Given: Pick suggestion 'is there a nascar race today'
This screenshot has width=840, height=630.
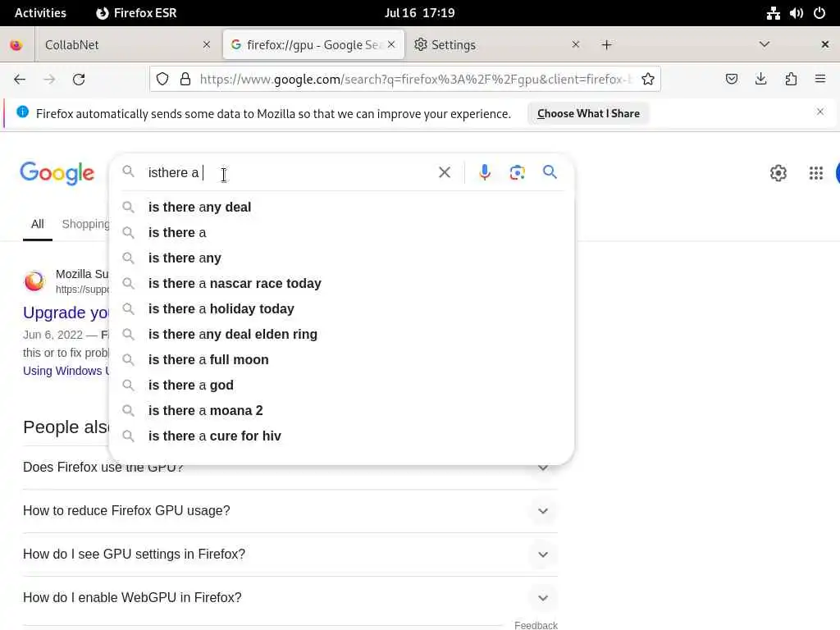Looking at the screenshot, I should click(x=341, y=283).
